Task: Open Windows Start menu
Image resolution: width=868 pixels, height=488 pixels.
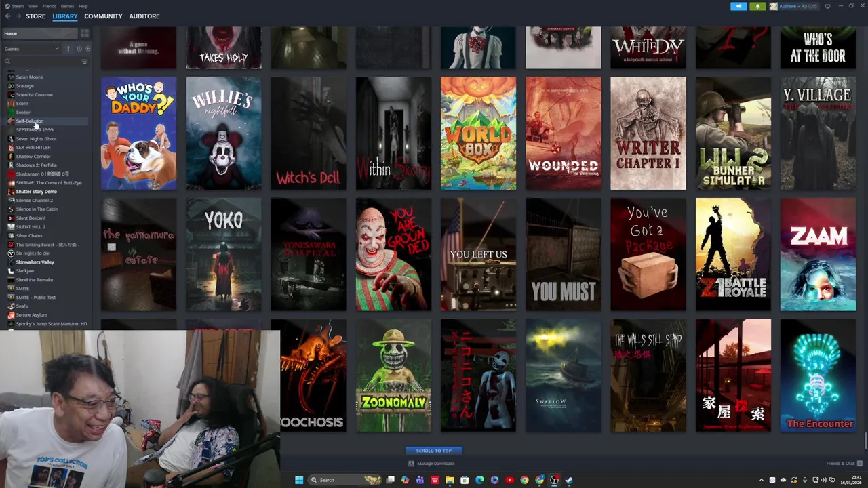Action: tap(299, 480)
